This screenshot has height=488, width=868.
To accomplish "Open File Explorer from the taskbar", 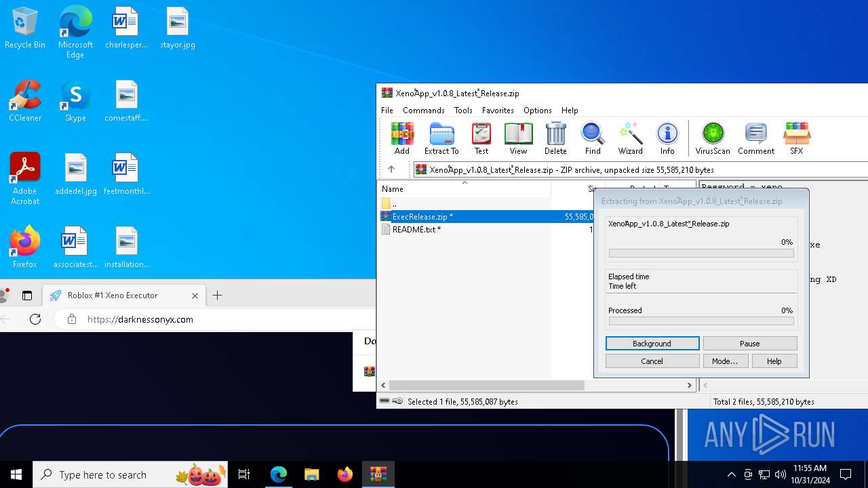I will (312, 474).
